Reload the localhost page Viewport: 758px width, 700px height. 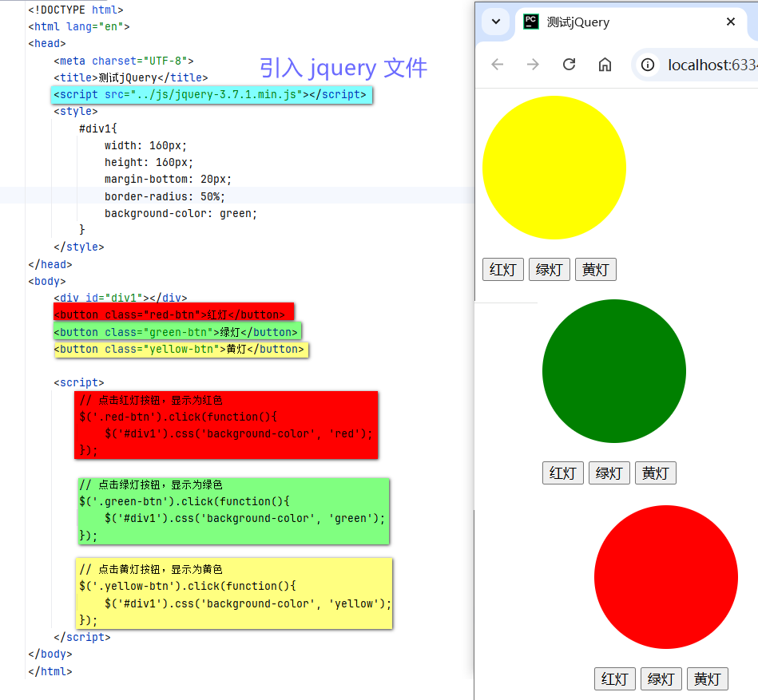tap(569, 64)
